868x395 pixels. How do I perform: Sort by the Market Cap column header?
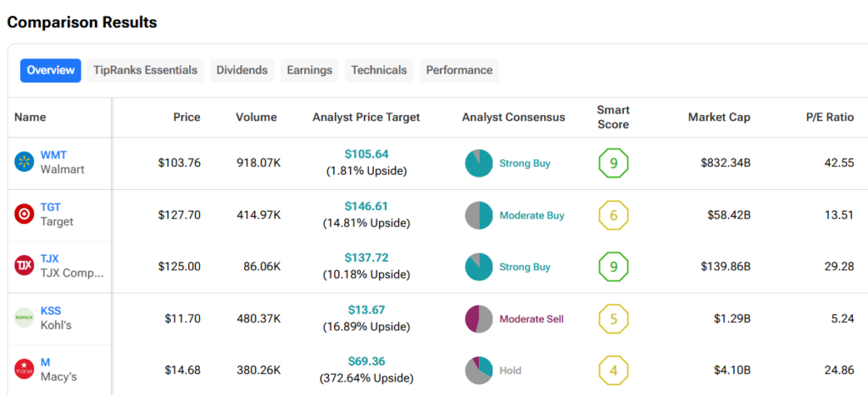[x=719, y=117]
